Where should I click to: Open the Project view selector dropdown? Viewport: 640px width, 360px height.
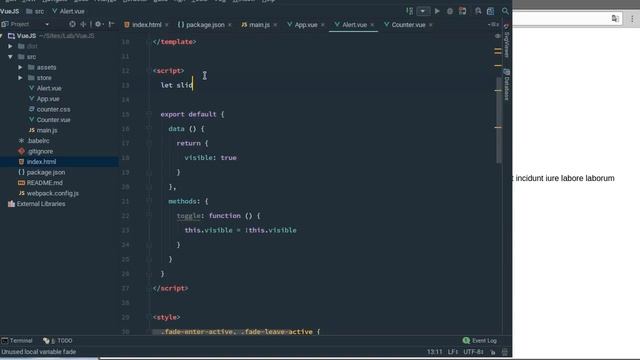(x=47, y=24)
